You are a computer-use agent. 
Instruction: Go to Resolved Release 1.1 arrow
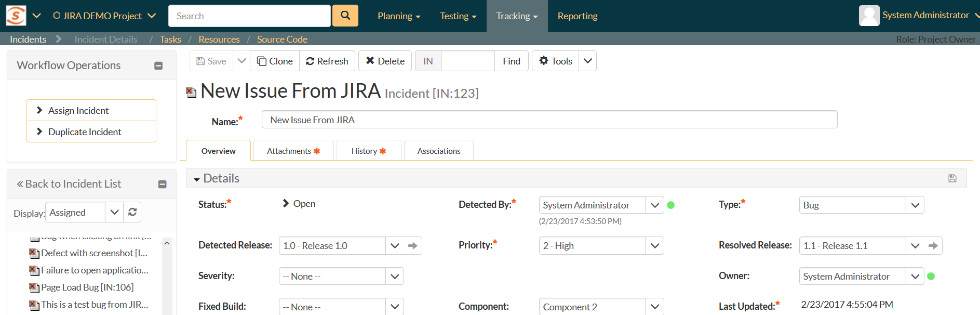click(x=933, y=246)
